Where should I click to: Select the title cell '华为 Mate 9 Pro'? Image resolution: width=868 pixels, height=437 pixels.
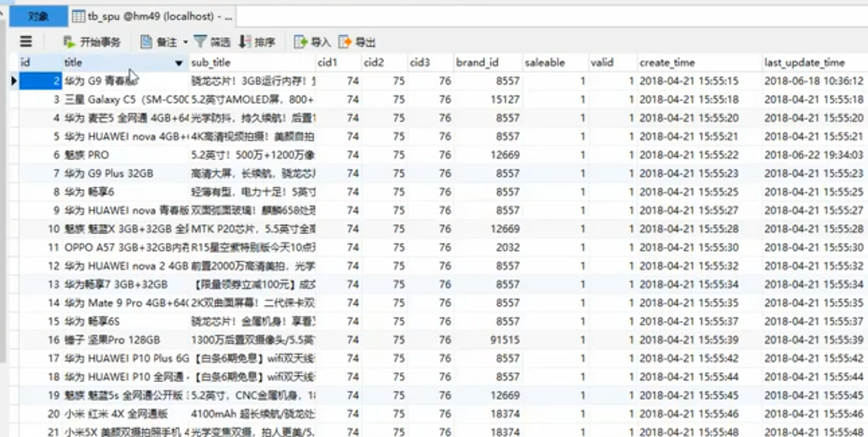coord(125,302)
